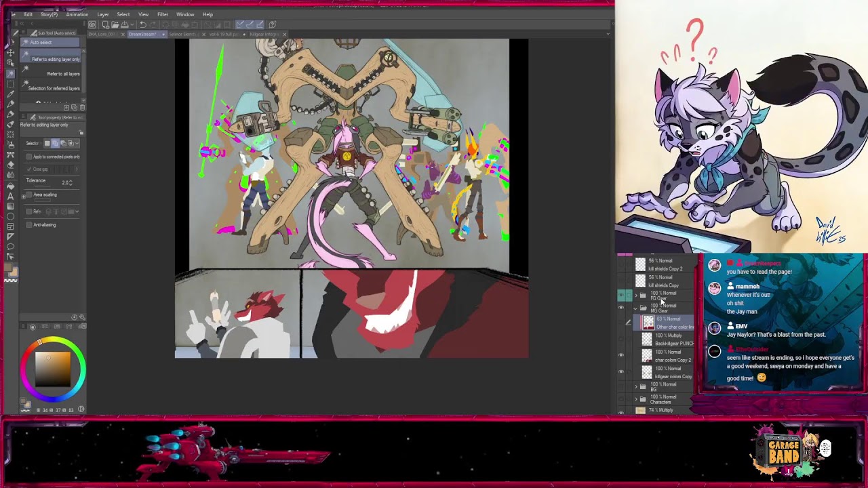Select the kill shields Copy 2 layer

click(x=664, y=265)
